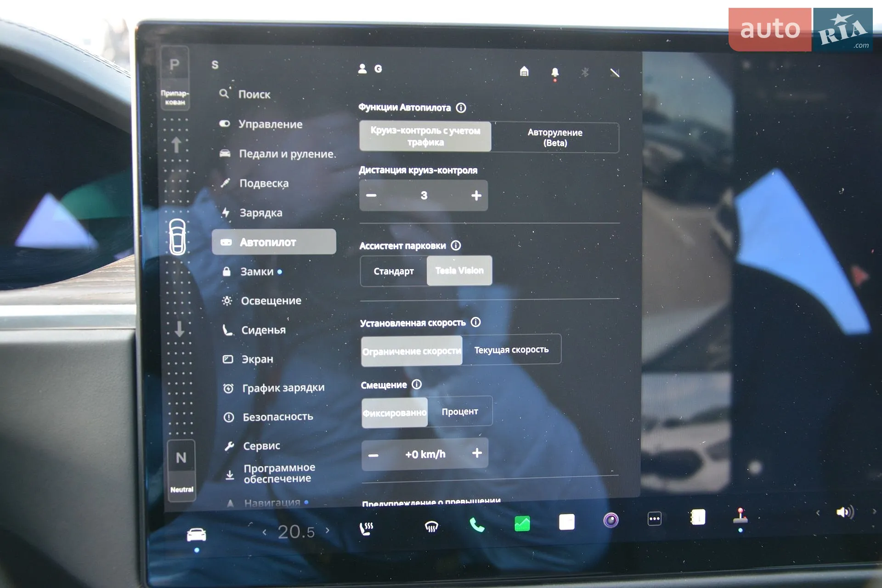
Task: Select Ограничение скорости set speed option
Action: tap(412, 351)
